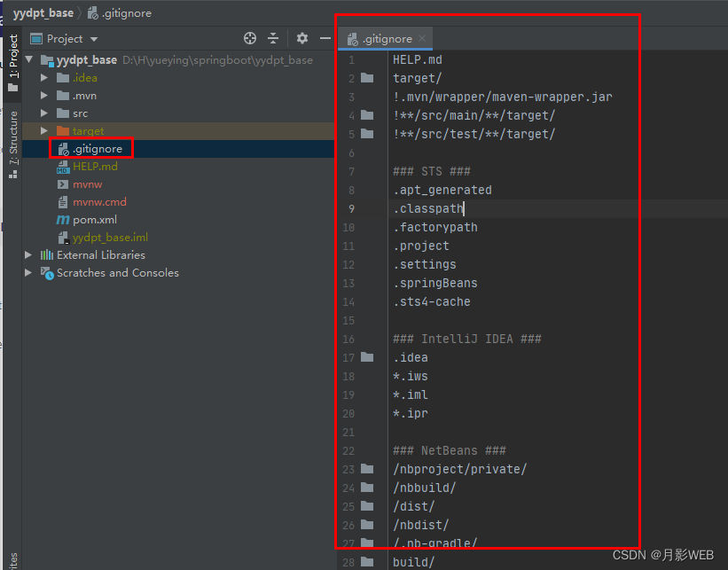Click line number 9 in the gutter
Viewport: 728px width, 570px height.
pos(351,209)
